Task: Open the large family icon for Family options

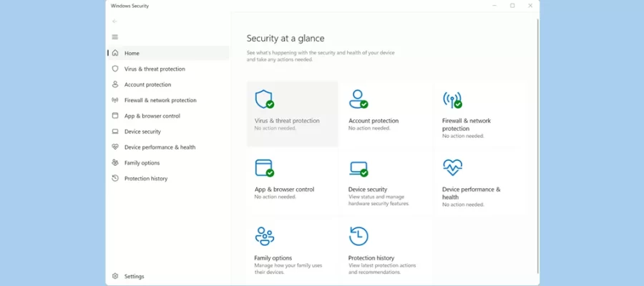Action: (265, 236)
